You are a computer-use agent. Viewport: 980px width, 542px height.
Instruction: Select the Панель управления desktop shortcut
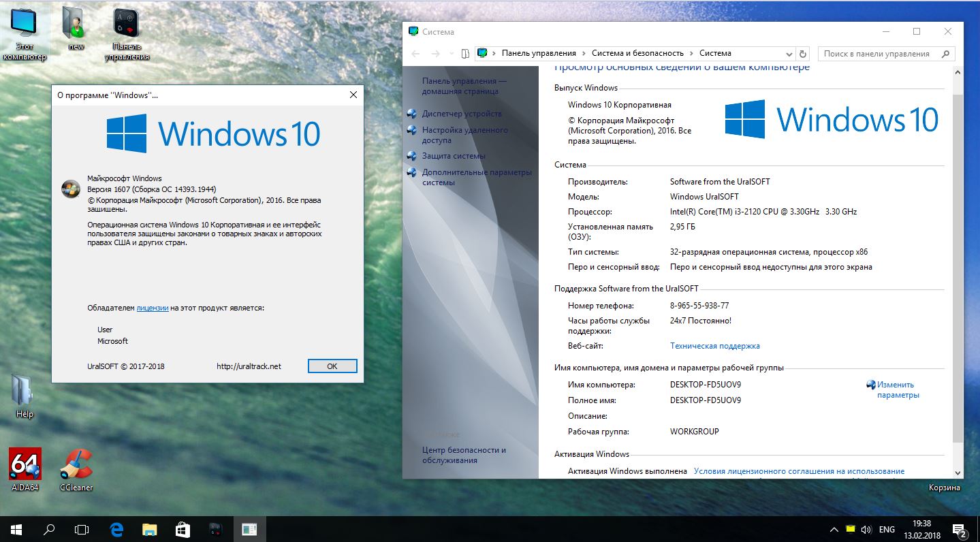(x=127, y=34)
